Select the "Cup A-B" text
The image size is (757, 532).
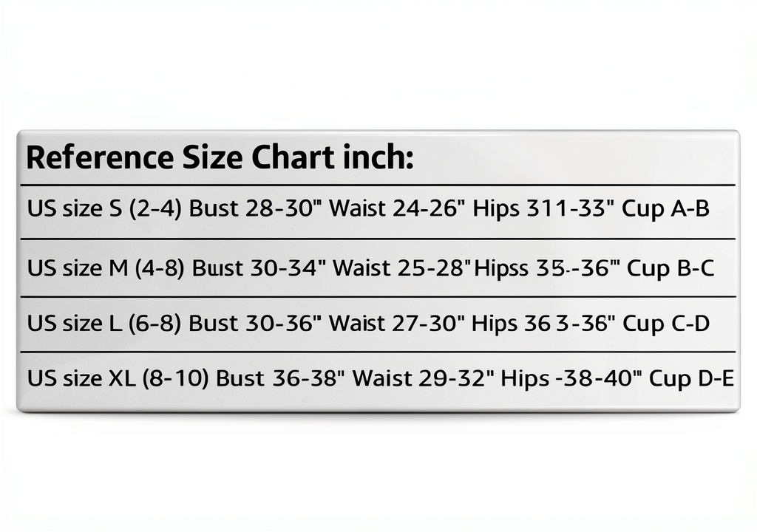tap(665, 209)
